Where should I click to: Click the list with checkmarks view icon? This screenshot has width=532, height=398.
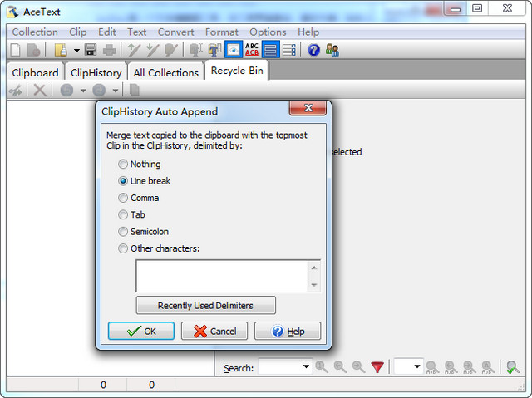coord(289,50)
